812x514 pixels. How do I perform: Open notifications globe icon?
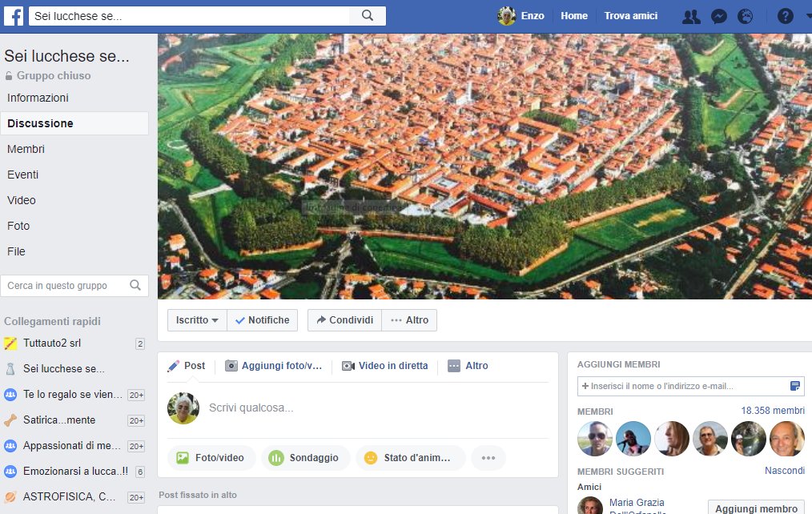coord(746,17)
